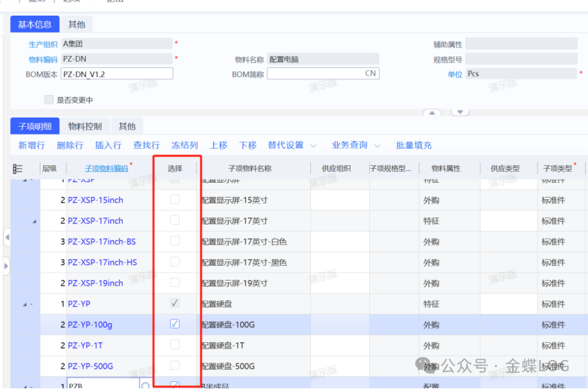Click the search icon in the PZB input cell
The height and width of the screenshot is (389, 588).
click(x=146, y=385)
